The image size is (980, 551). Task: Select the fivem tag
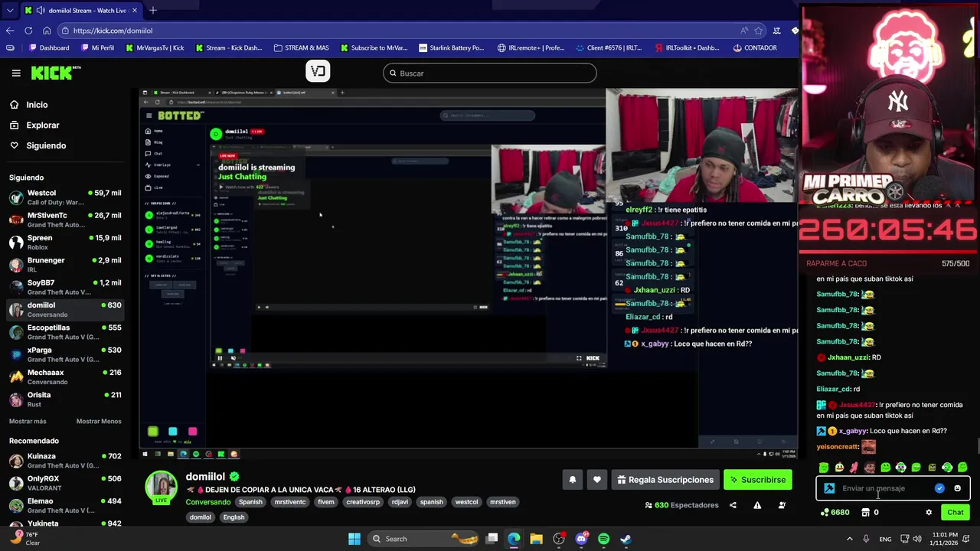[x=326, y=502]
